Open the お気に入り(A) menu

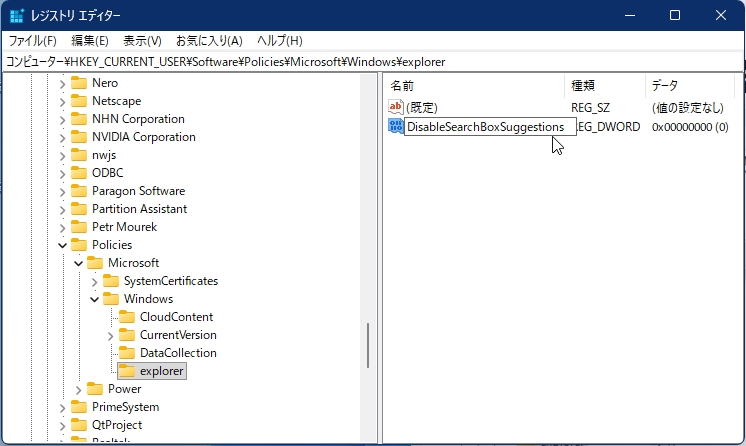point(209,41)
